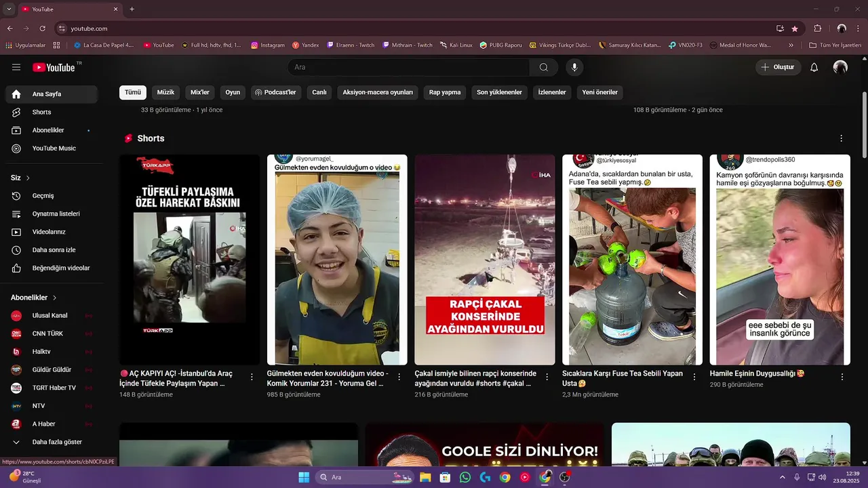Open Windows Start menu
The width and height of the screenshot is (868, 488).
pyautogui.click(x=304, y=477)
